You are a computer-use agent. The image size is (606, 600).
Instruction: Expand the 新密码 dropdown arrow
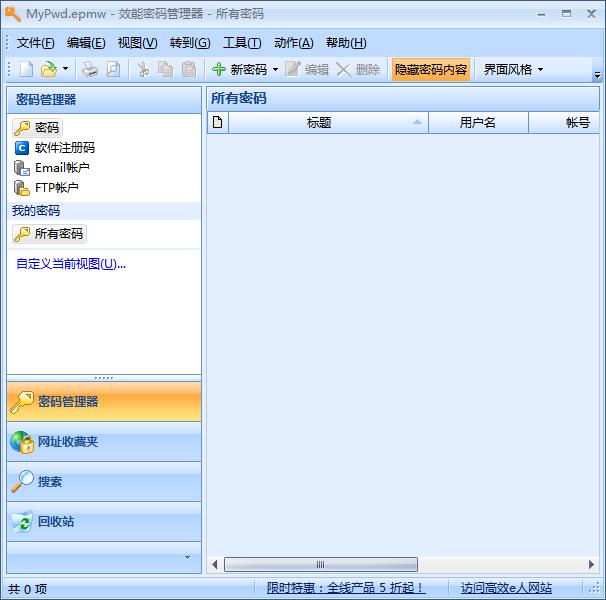point(275,70)
